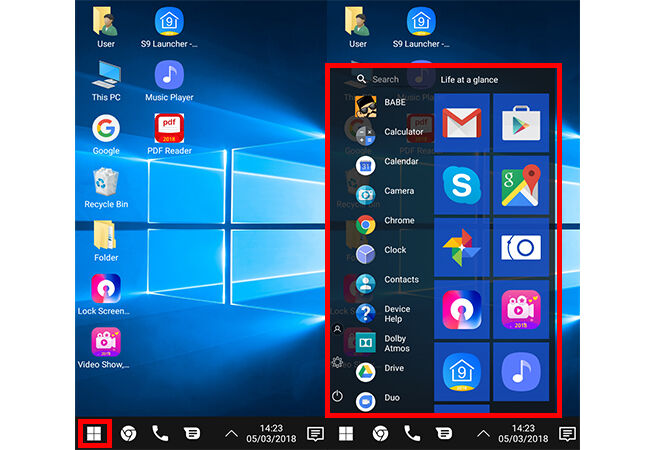Launch S9 Launcher on right screenshot desktop

click(421, 27)
